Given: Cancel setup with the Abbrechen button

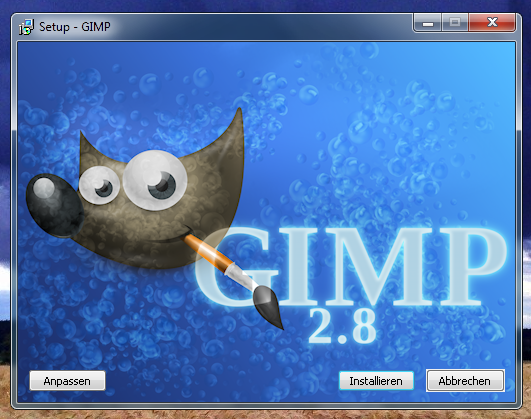Looking at the screenshot, I should [x=465, y=381].
